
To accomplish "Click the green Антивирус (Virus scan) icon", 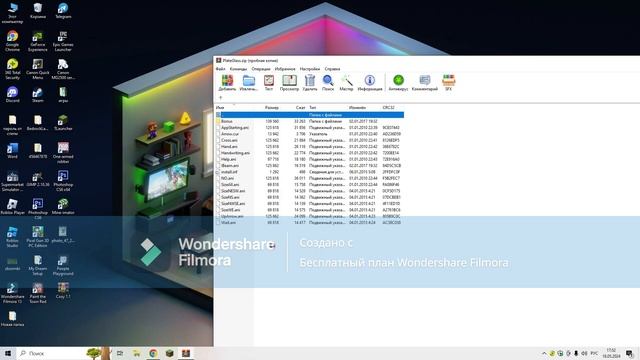I will (x=398, y=82).
